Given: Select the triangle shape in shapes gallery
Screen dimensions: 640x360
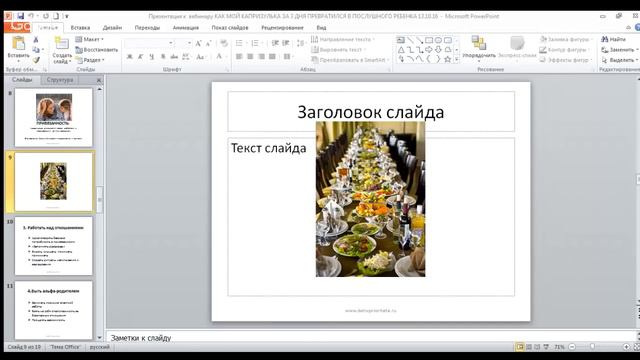Looking at the screenshot, I should coord(401,50).
